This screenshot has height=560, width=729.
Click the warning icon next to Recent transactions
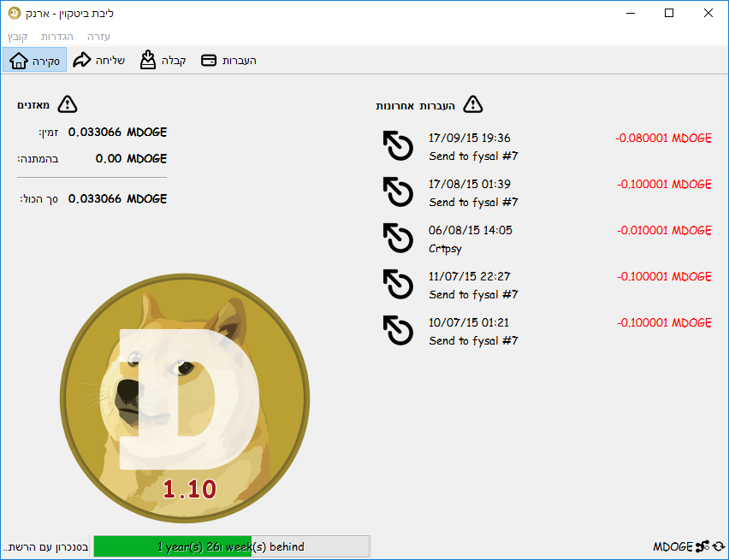[473, 104]
